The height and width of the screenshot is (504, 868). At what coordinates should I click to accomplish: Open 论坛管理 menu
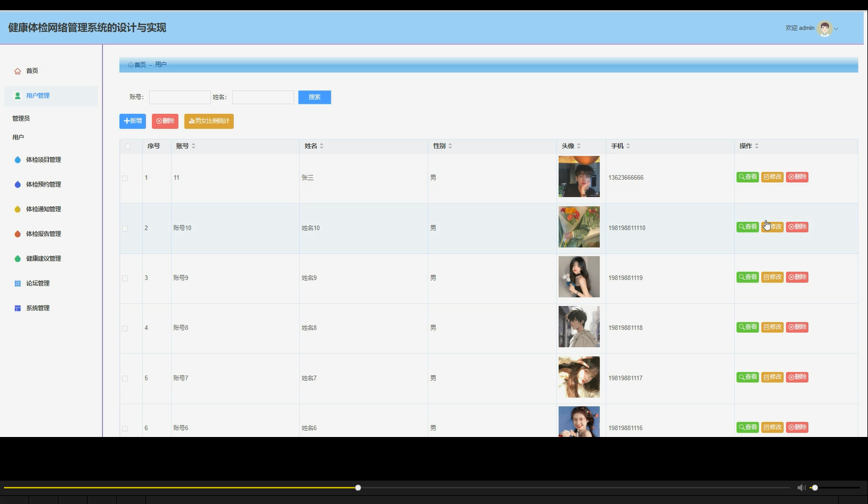point(38,283)
